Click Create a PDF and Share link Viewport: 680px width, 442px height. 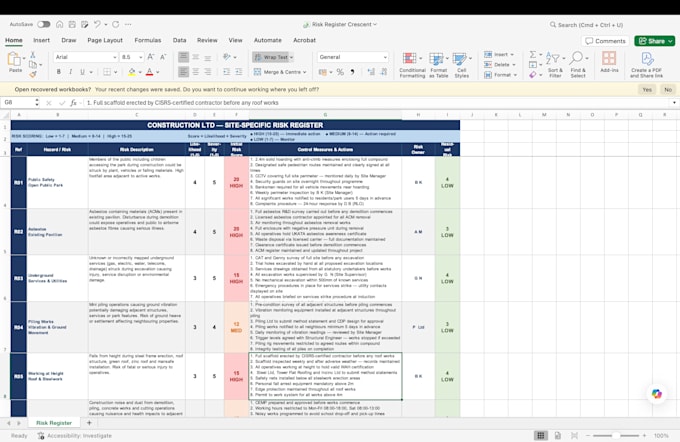[x=646, y=65]
